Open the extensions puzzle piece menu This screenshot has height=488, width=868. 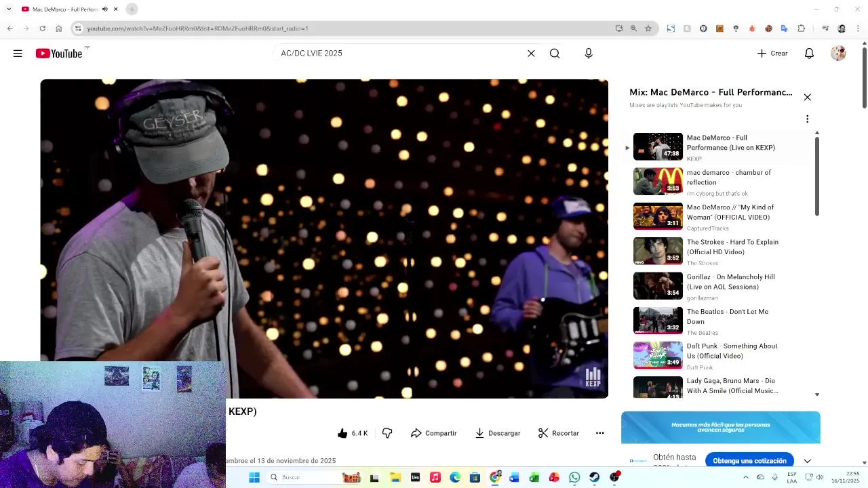[802, 28]
